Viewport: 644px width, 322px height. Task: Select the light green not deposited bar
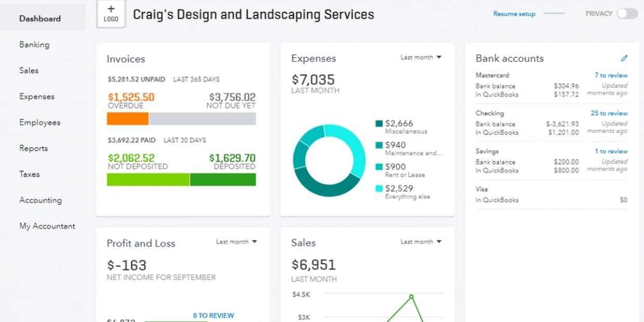(x=148, y=180)
